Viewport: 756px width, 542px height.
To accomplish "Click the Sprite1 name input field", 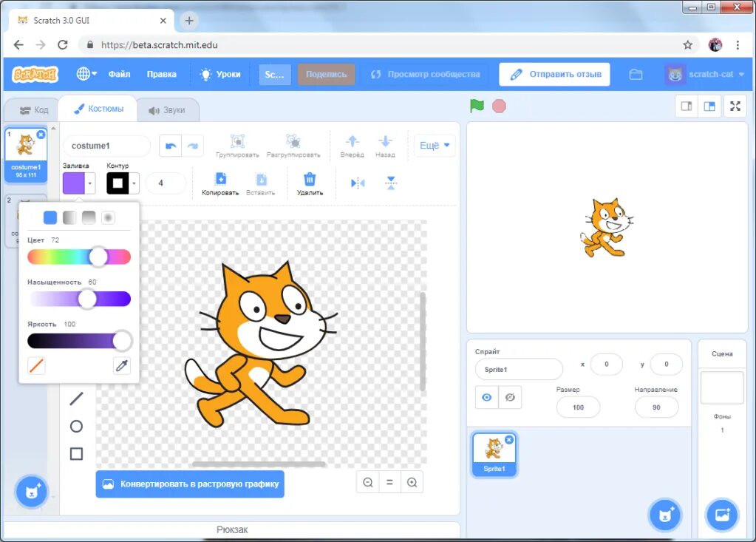I will click(519, 370).
